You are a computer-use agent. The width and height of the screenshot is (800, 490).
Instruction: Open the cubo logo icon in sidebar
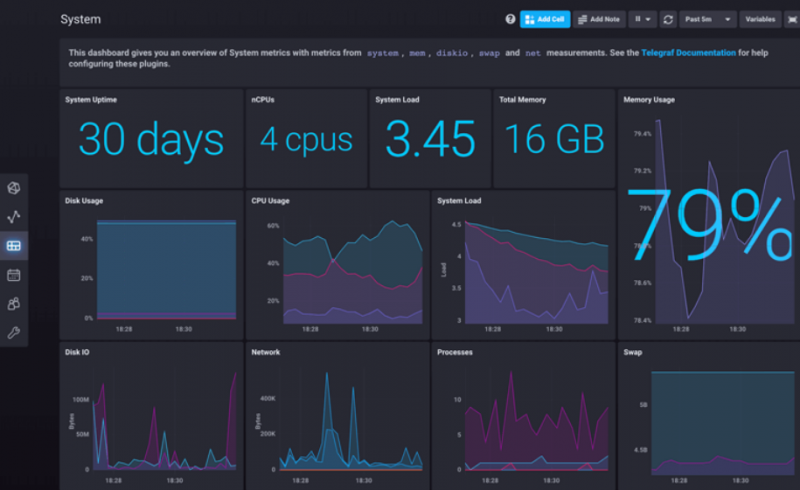14,187
